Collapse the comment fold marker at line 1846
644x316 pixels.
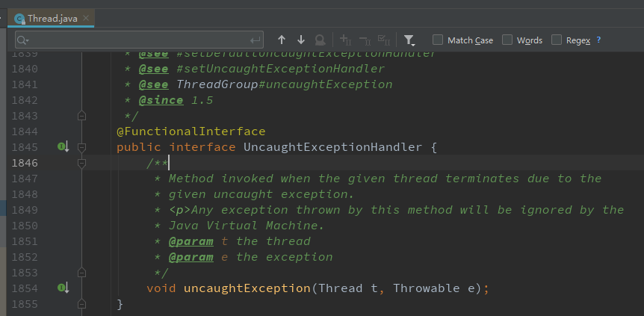[81, 163]
